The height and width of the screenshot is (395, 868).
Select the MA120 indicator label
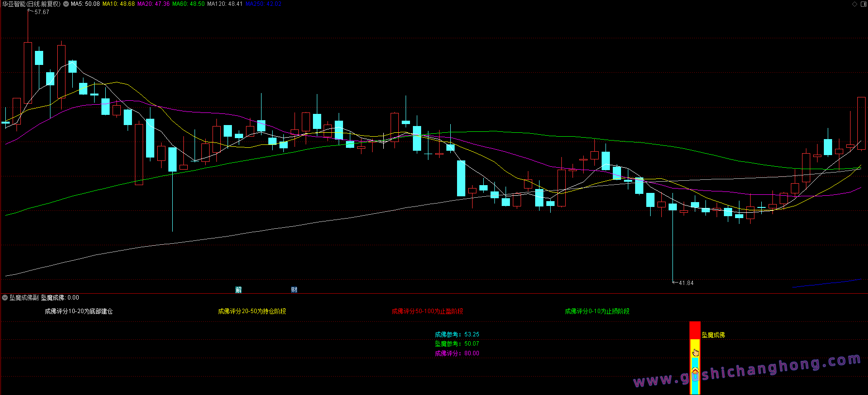point(225,4)
